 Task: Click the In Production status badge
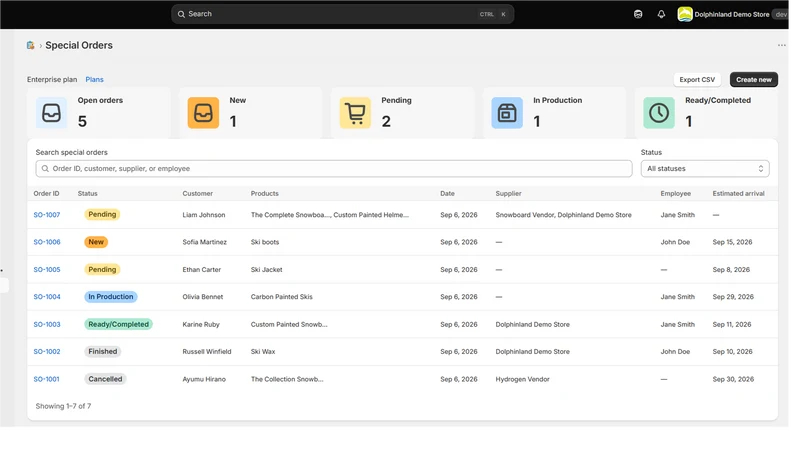(x=111, y=296)
